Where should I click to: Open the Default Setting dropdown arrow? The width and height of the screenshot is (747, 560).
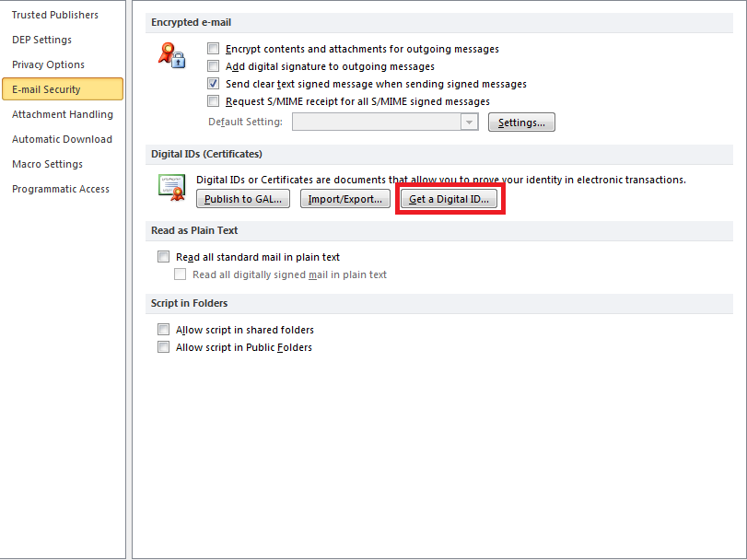click(470, 122)
